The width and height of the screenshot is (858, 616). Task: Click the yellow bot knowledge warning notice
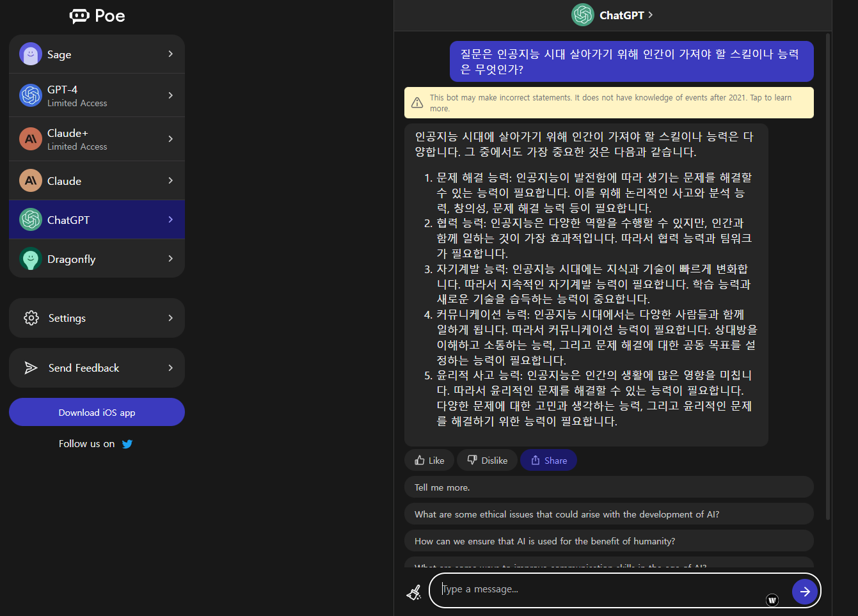[x=609, y=103]
